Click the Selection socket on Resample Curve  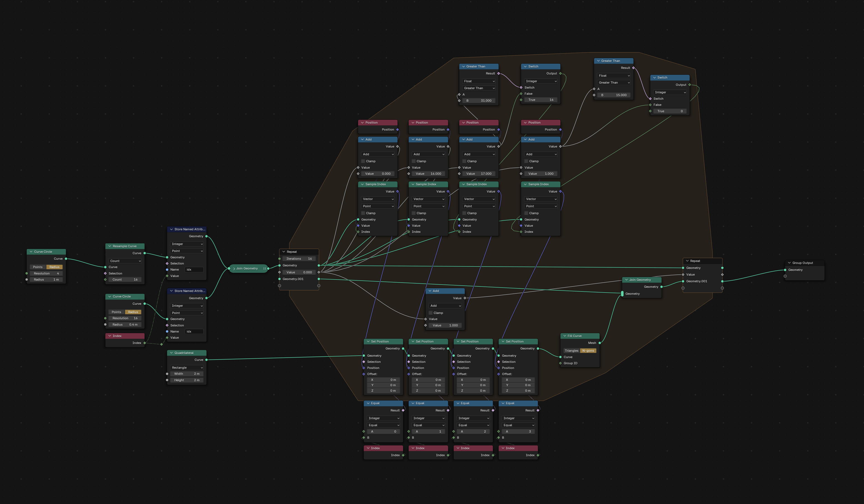pyautogui.click(x=105, y=273)
